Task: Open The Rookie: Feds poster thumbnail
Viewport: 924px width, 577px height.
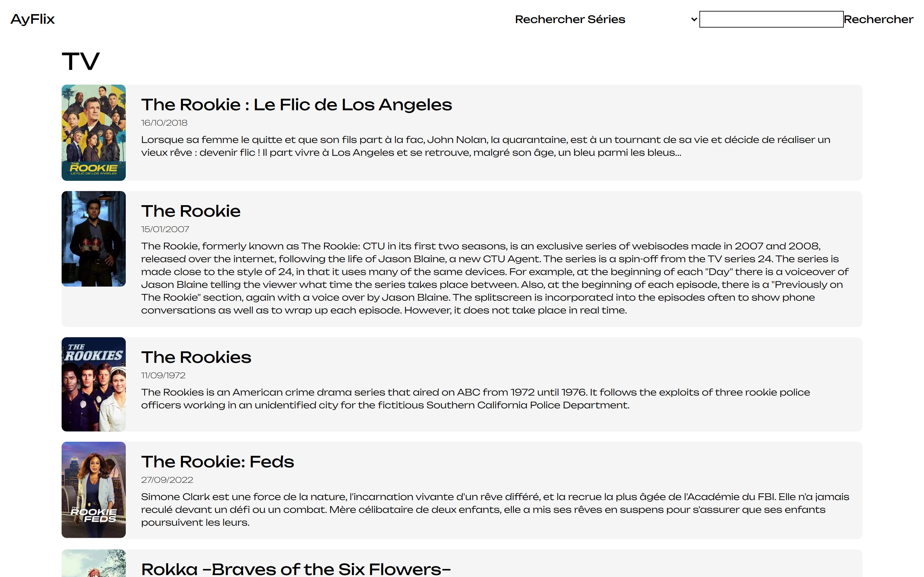Action: tap(94, 489)
